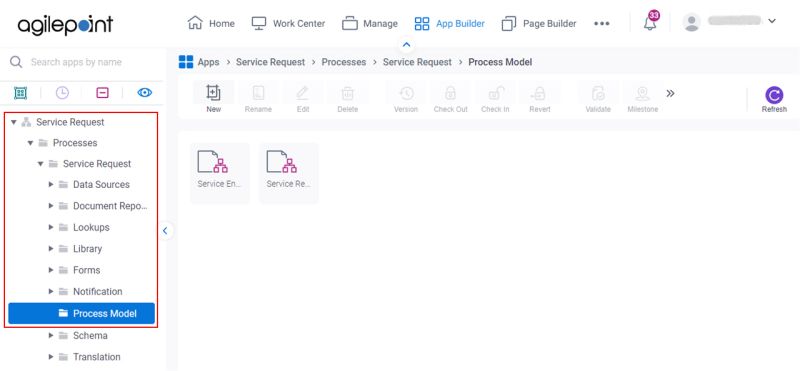The image size is (800, 371).
Task: Open the Service En... process model tile
Action: click(220, 173)
